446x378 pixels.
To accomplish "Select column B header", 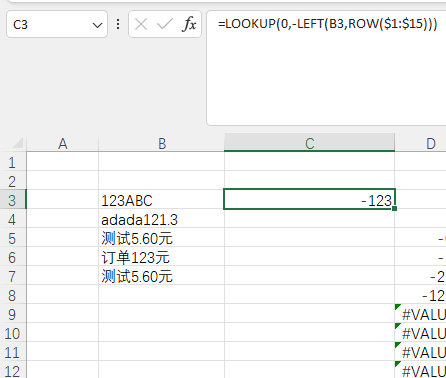I will pos(162,143).
